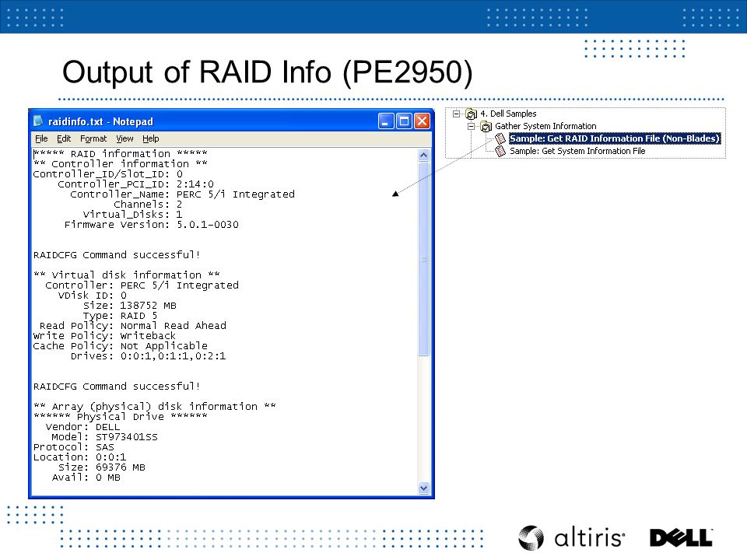The image size is (747, 560).
Task: Click the vertical scrollbar thumb in Notepad
Action: tap(423, 258)
